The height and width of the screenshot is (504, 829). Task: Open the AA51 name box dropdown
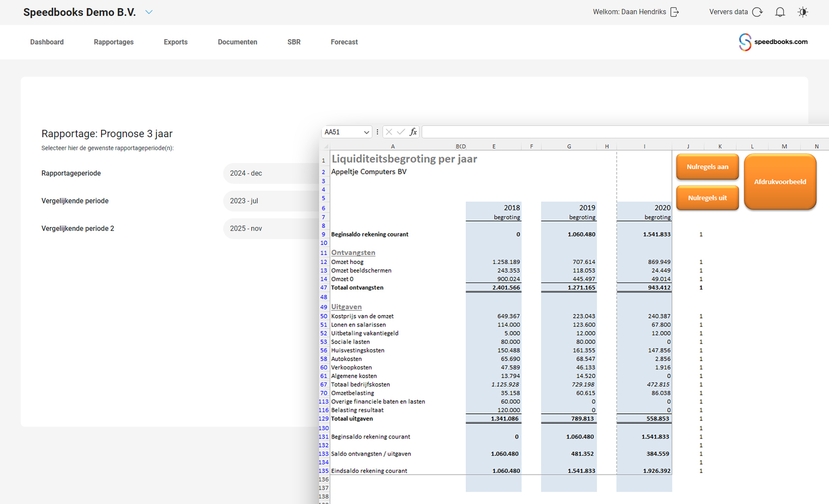pos(366,132)
